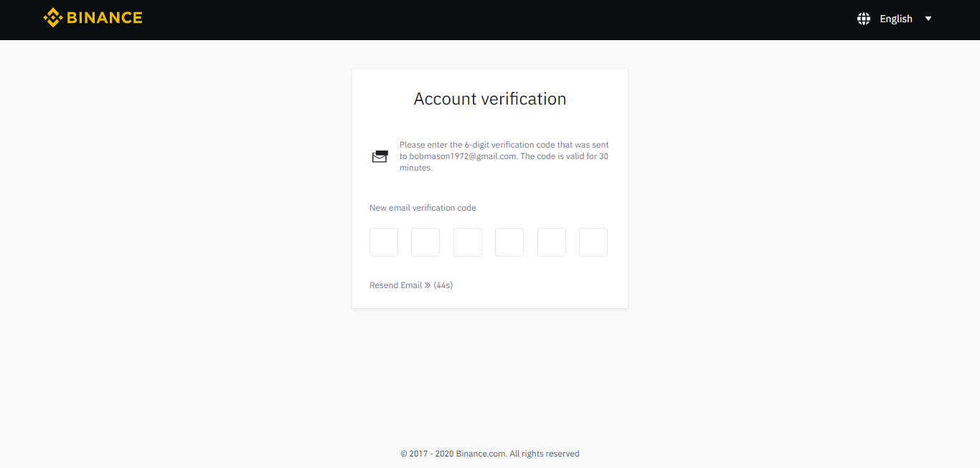Focus the first verification digit box

pyautogui.click(x=384, y=242)
